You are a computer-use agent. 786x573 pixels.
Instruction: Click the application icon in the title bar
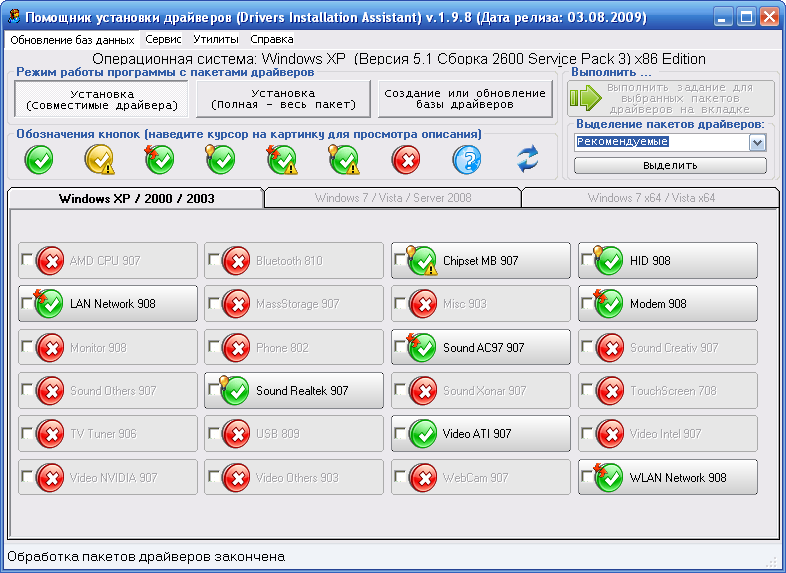coord(15,17)
